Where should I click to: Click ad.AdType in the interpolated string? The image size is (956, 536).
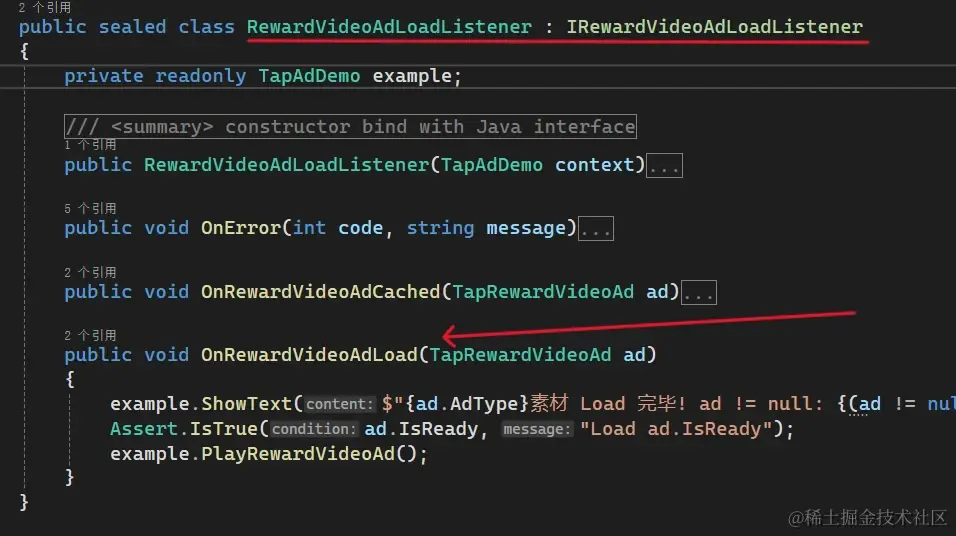[467, 404]
